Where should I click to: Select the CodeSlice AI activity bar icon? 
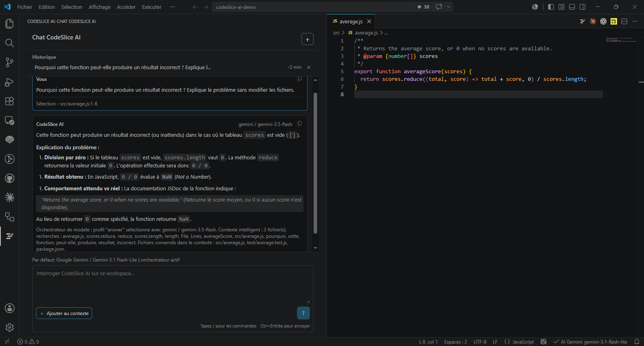coord(10,236)
